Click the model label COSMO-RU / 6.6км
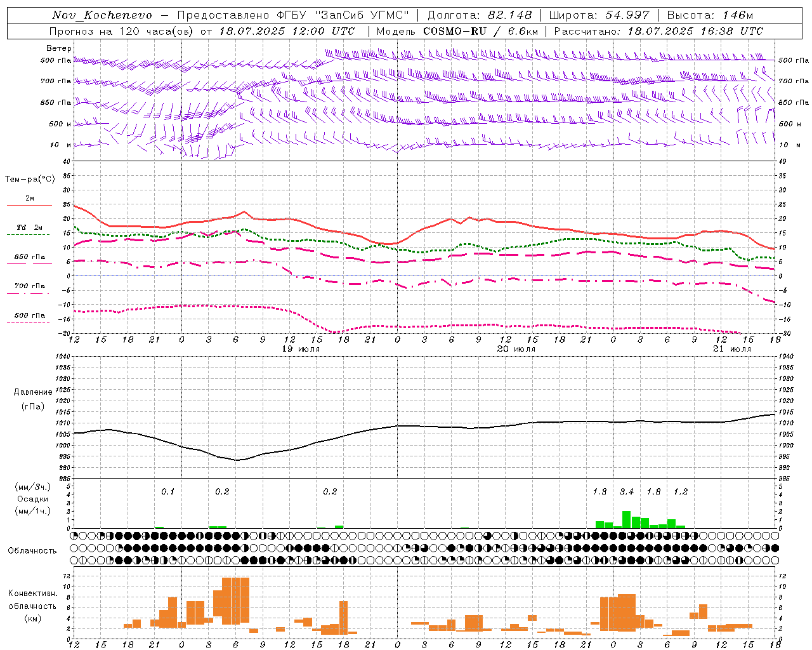 480,31
